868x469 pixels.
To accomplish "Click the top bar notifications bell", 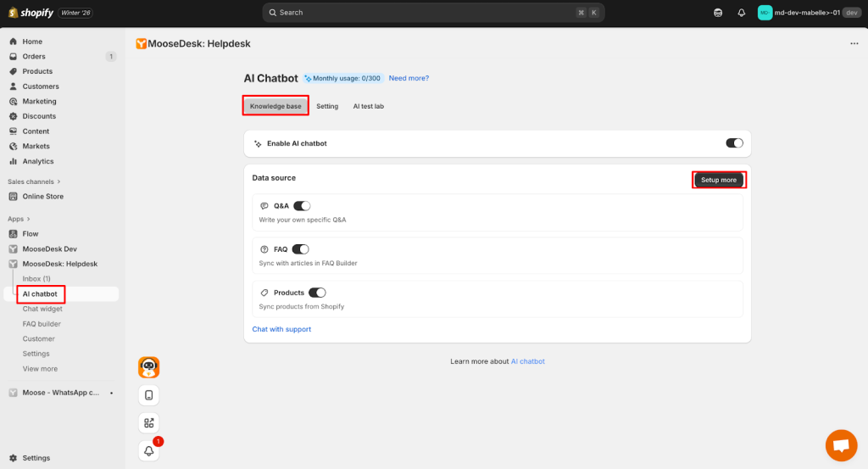I will coord(741,13).
